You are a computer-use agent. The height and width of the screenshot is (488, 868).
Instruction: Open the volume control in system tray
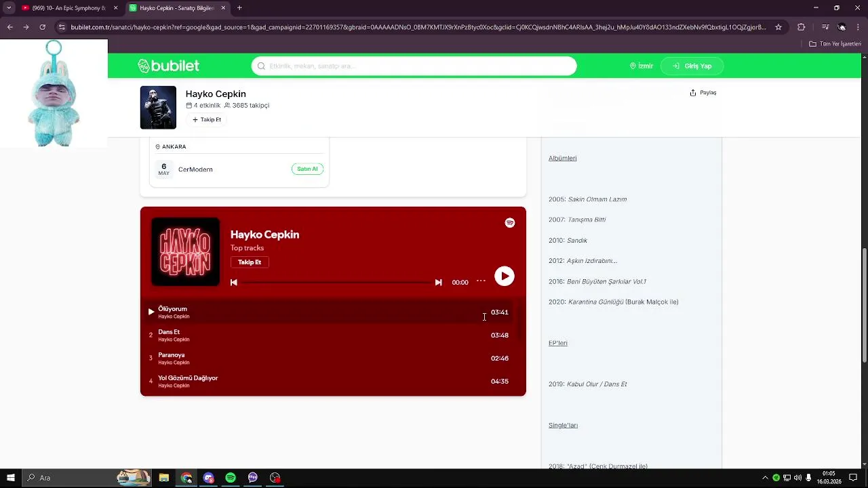[797, 478]
